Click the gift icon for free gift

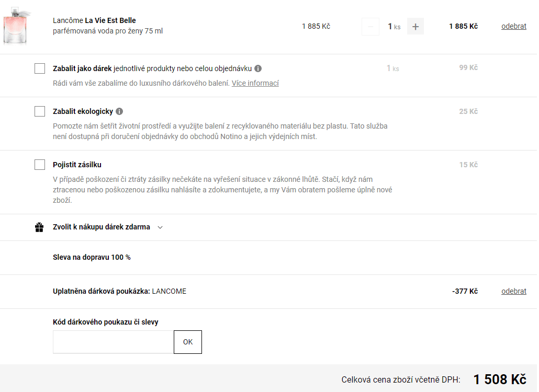pyautogui.click(x=39, y=227)
